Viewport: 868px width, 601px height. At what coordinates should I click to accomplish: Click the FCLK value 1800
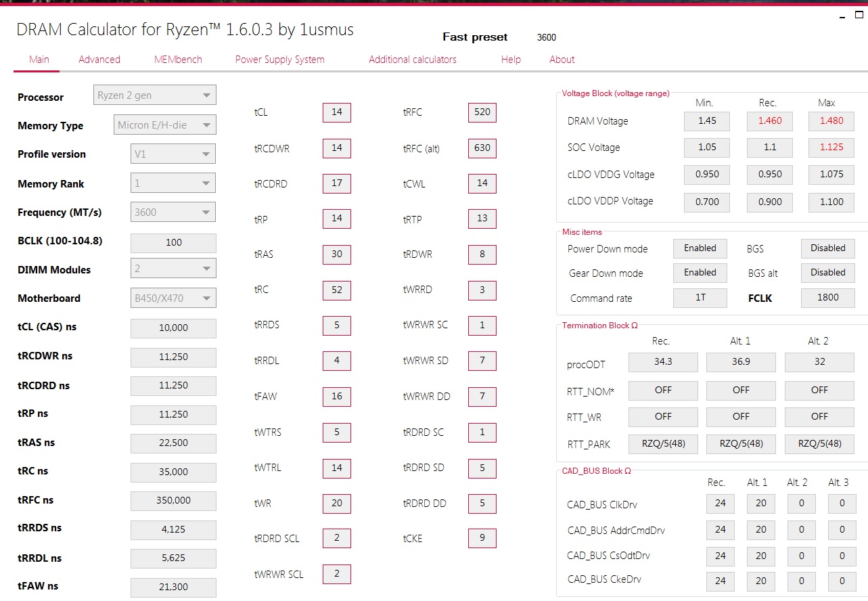click(x=828, y=298)
